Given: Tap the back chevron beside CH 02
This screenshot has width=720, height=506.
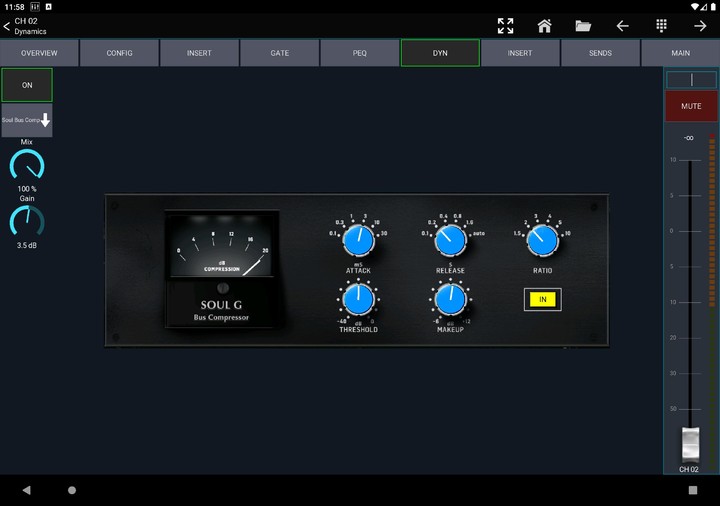Looking at the screenshot, I should point(7,26).
